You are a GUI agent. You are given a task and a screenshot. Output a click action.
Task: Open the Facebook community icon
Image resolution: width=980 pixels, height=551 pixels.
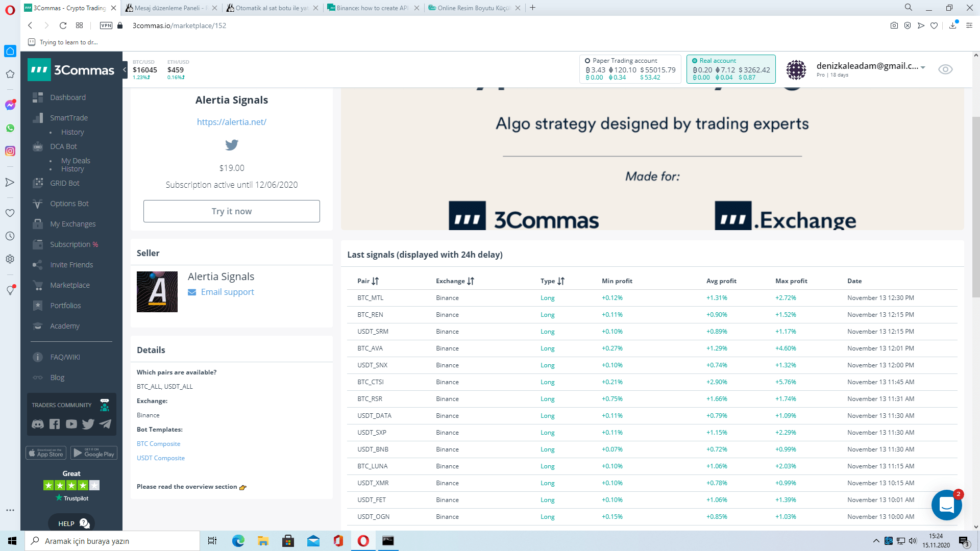pyautogui.click(x=55, y=424)
